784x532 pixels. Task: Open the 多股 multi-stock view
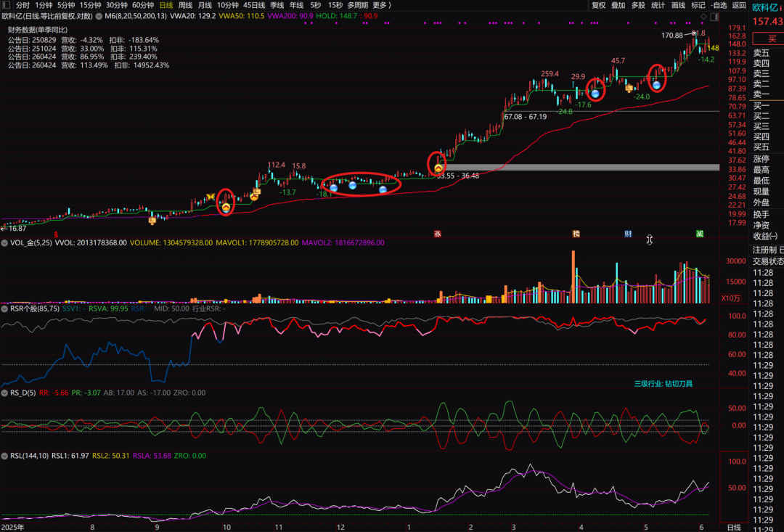tap(639, 5)
